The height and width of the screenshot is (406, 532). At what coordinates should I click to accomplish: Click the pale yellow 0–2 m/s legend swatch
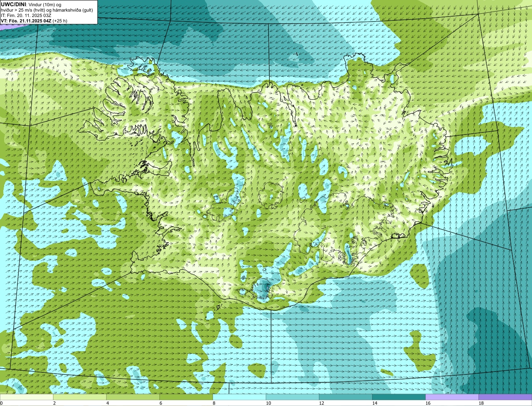27,397
